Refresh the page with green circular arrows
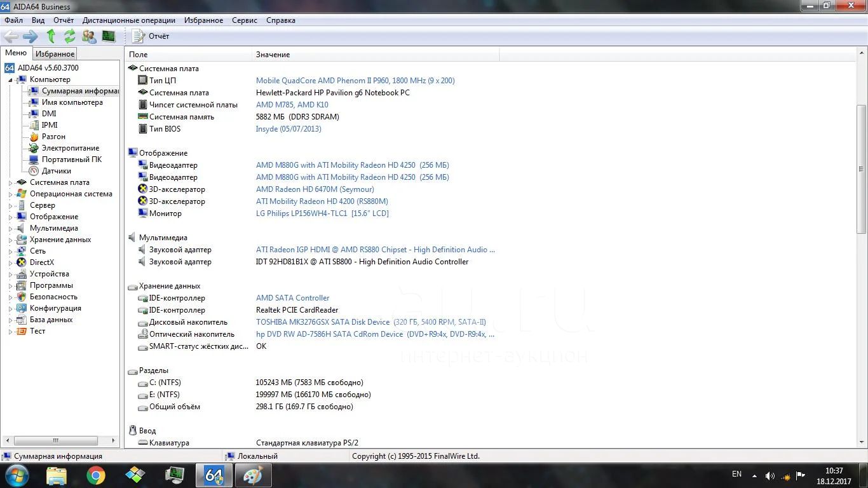Viewport: 868px width, 488px height. [x=69, y=36]
